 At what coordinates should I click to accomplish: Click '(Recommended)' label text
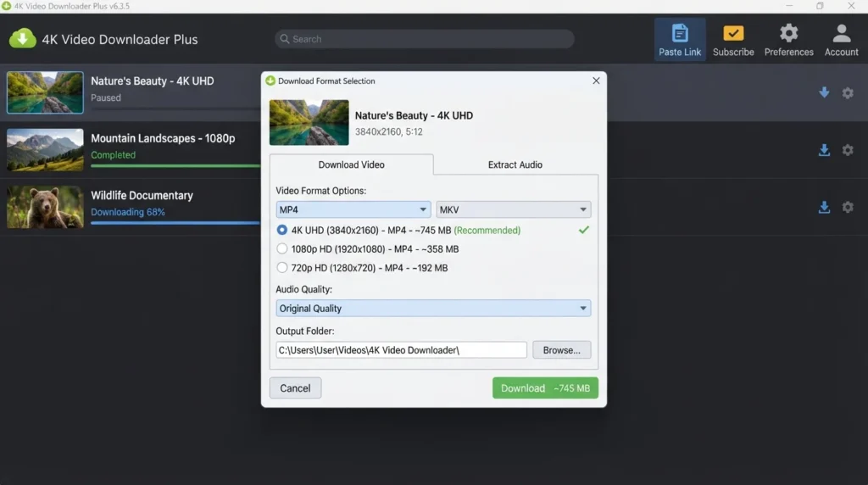[x=487, y=231]
